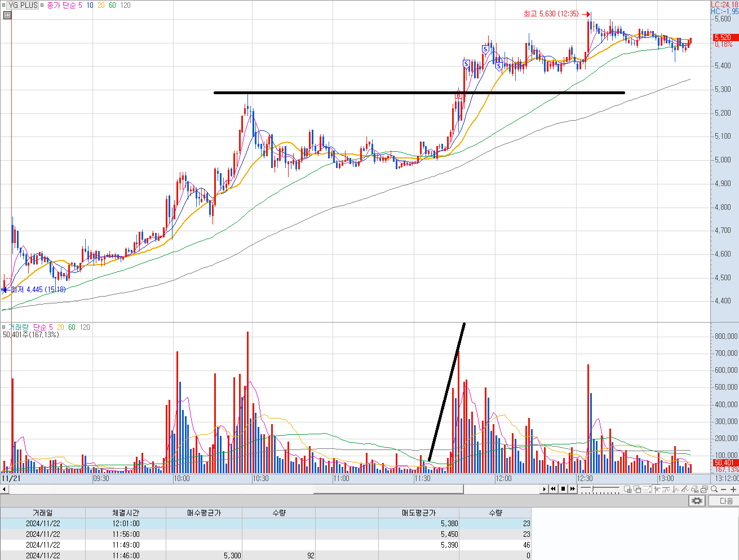Click the chart image save icon
The width and height of the screenshot is (739, 560).
tap(704, 489)
